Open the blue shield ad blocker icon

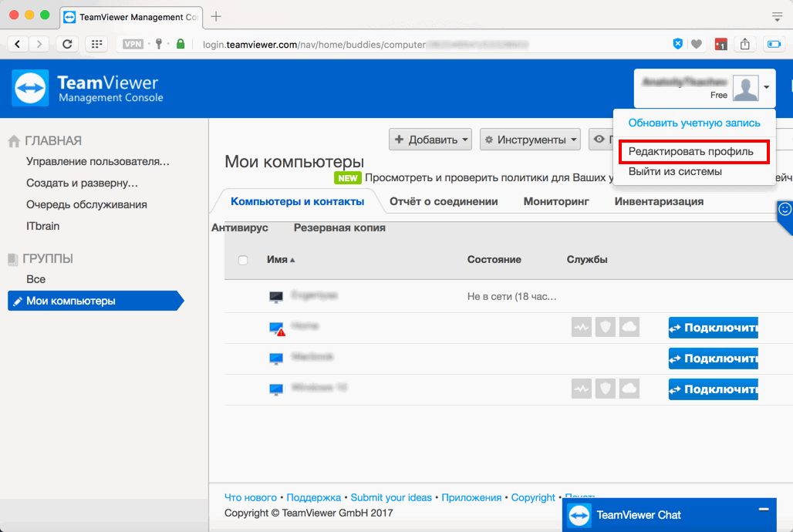(678, 44)
